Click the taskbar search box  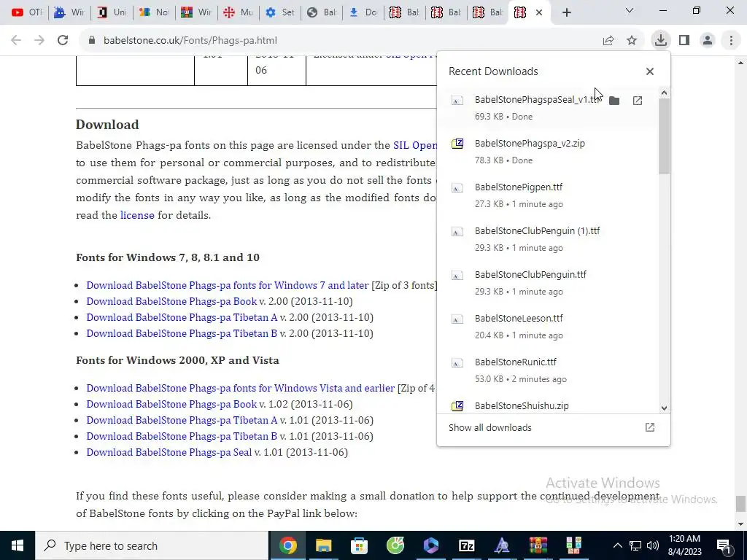click(152, 545)
